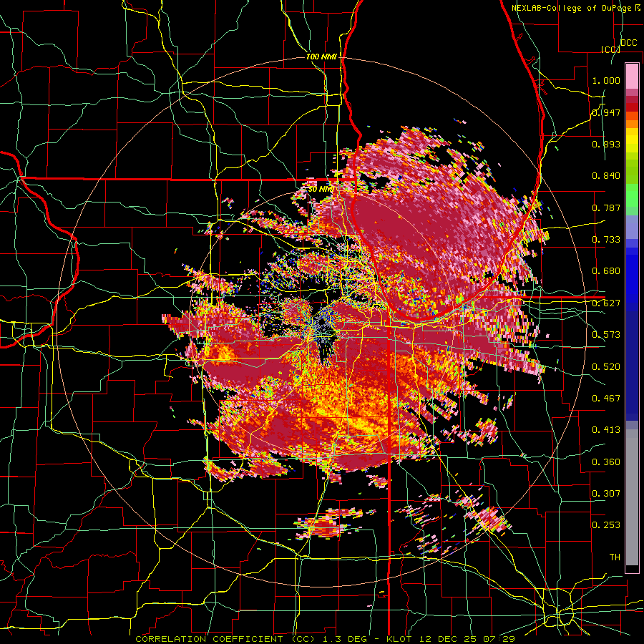644x644 pixels.
Task: Click the 07:29 timestamp
Action: (499, 639)
